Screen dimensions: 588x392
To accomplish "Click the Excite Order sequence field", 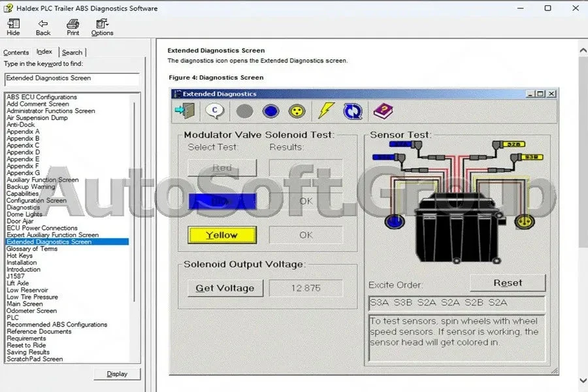I will click(457, 303).
